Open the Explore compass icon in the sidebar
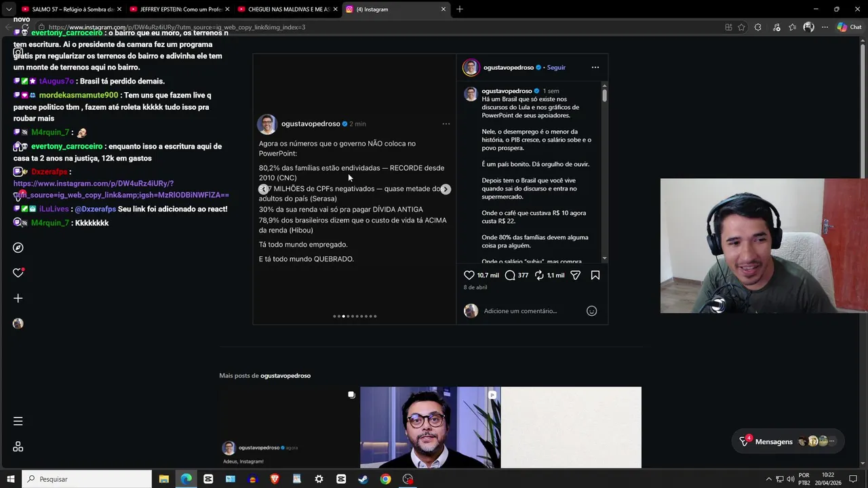Image resolution: width=868 pixels, height=488 pixels. pyautogui.click(x=18, y=248)
